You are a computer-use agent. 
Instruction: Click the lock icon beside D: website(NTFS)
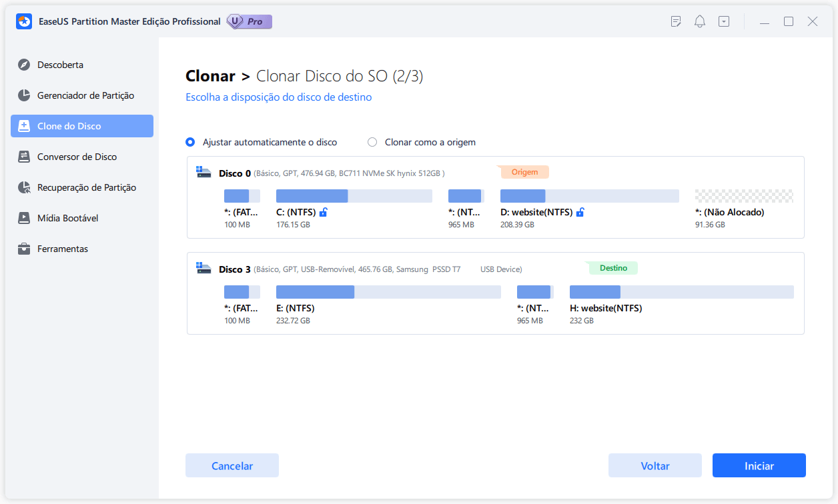[580, 212]
